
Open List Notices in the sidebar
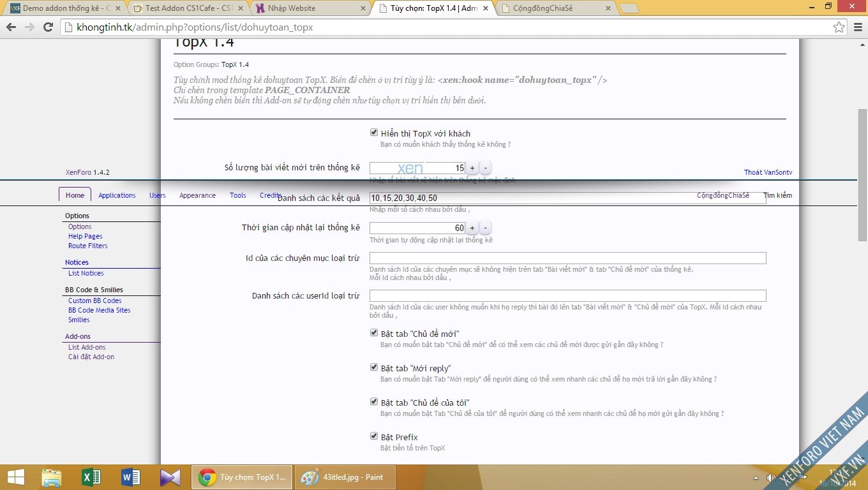(x=86, y=273)
